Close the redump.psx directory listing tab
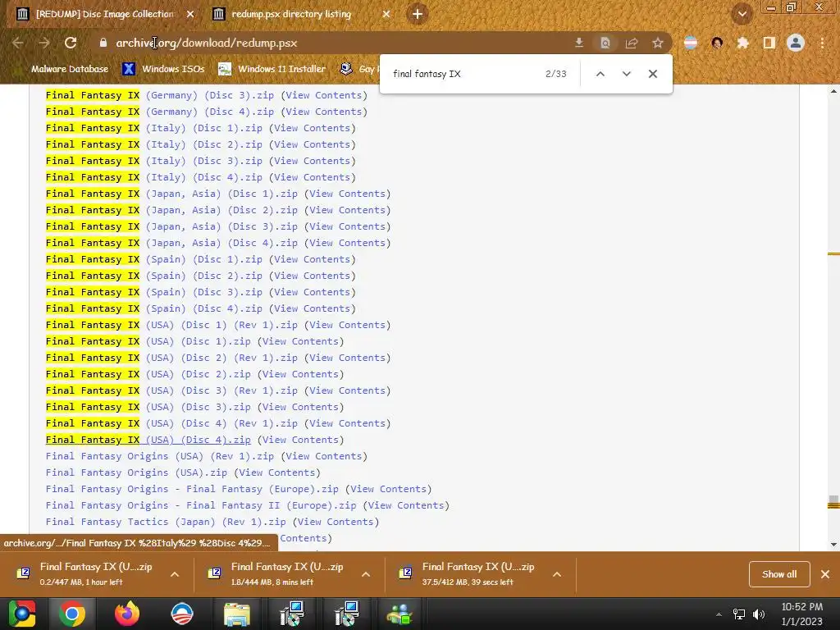 tap(386, 14)
